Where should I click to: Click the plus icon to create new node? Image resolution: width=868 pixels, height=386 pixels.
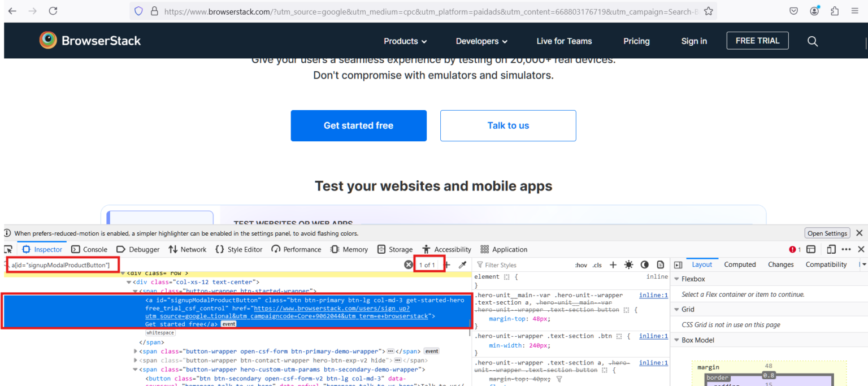tap(447, 265)
